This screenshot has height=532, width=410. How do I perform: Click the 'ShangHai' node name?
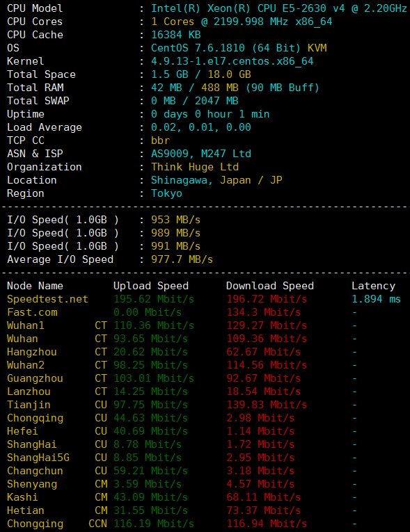(32, 445)
